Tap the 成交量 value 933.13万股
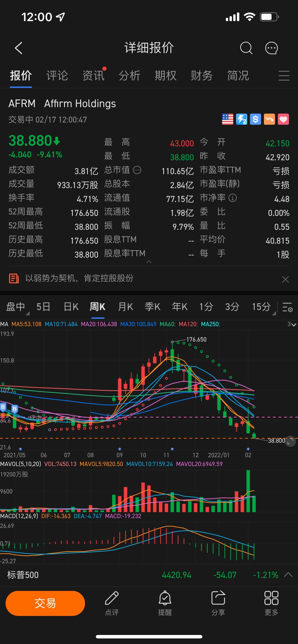This screenshot has width=298, height=644. [78, 185]
